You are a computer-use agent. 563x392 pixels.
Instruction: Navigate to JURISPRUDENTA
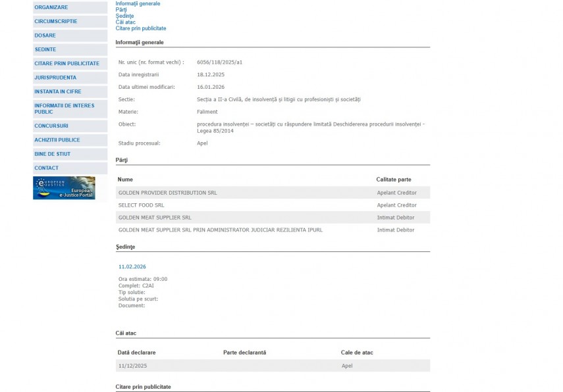[55, 78]
